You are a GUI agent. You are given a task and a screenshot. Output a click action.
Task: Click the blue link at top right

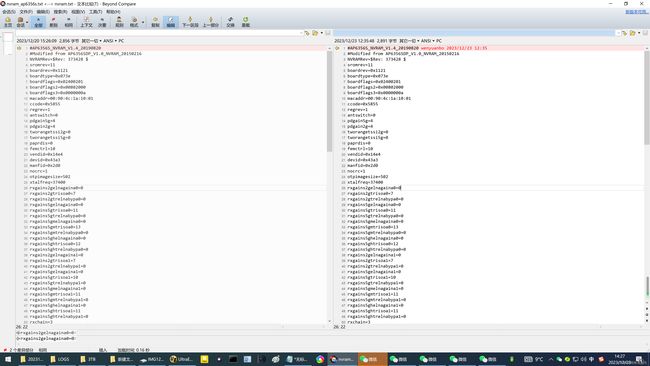pyautogui.click(x=636, y=12)
